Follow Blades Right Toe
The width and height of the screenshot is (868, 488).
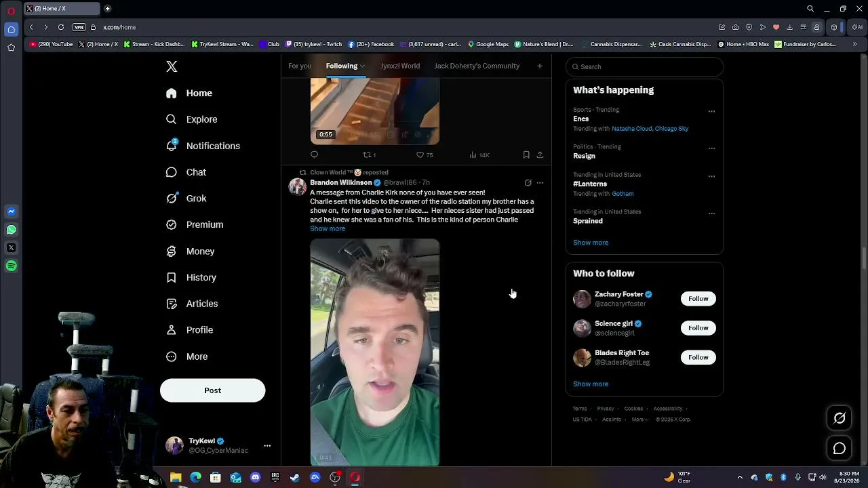(x=698, y=357)
